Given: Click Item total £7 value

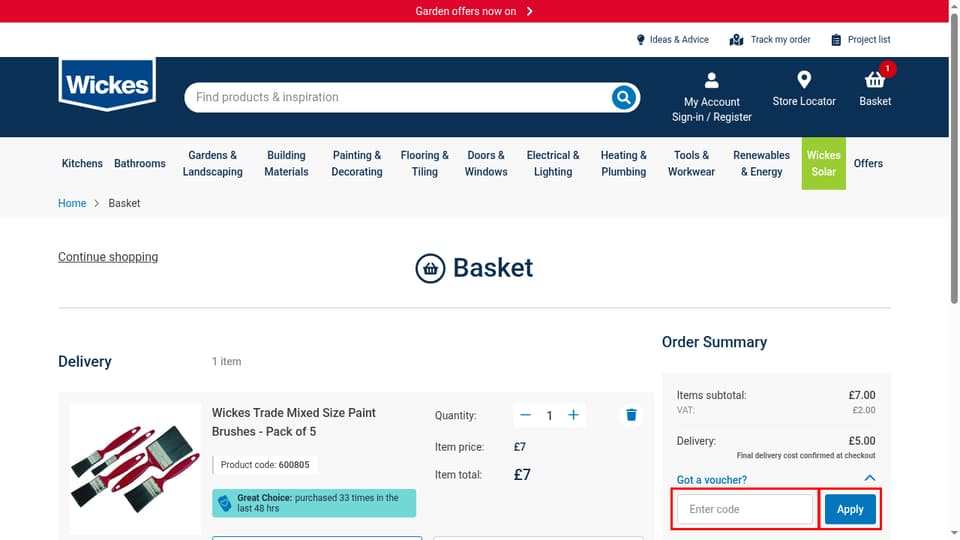Looking at the screenshot, I should click(x=522, y=474).
